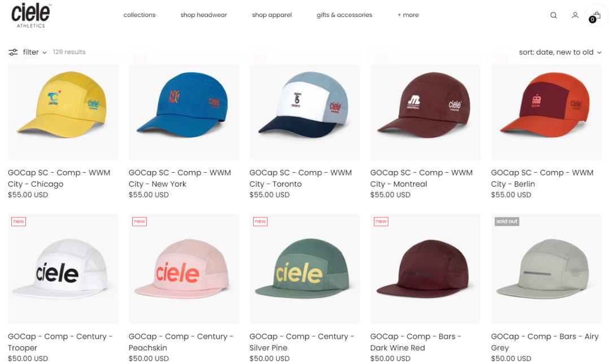The width and height of the screenshot is (610, 364).
Task: Click the 'sold out' badge on Airy Grey cap
Action: (507, 221)
